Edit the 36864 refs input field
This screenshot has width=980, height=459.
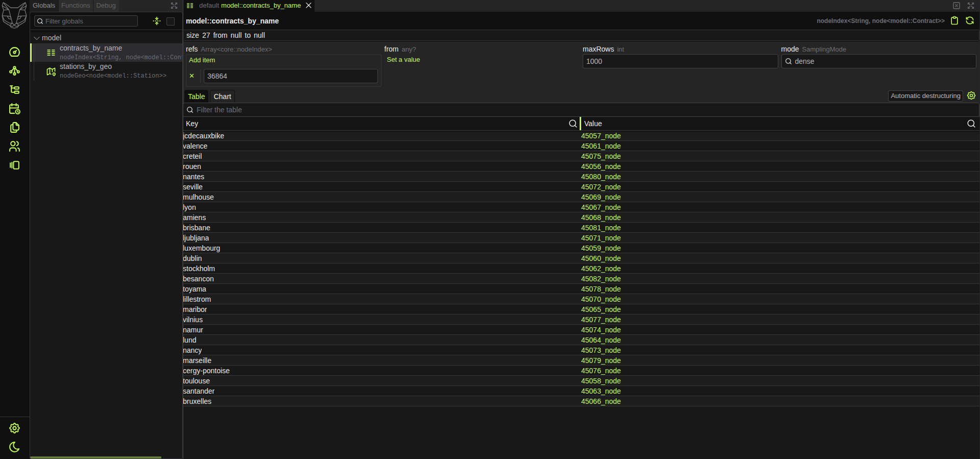click(291, 76)
